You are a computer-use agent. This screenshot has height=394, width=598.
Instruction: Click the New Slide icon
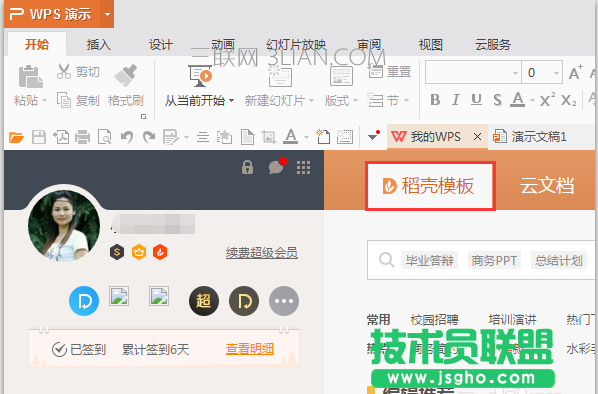(x=280, y=76)
